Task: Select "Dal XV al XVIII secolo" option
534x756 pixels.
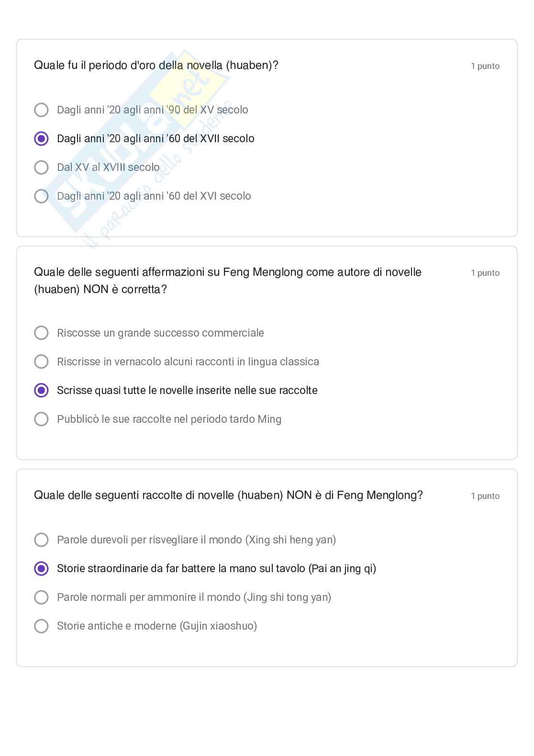Action: point(42,168)
